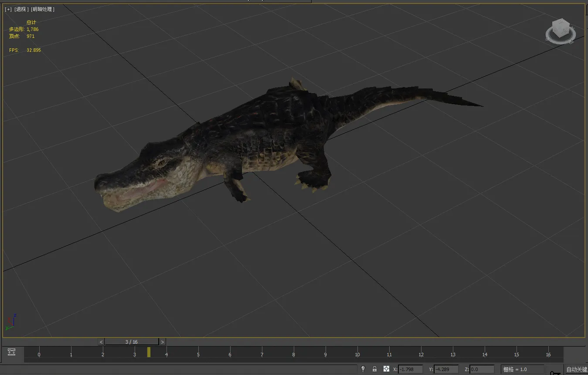Click the set key icon
The height and width of the screenshot is (375, 588).
[x=555, y=373]
